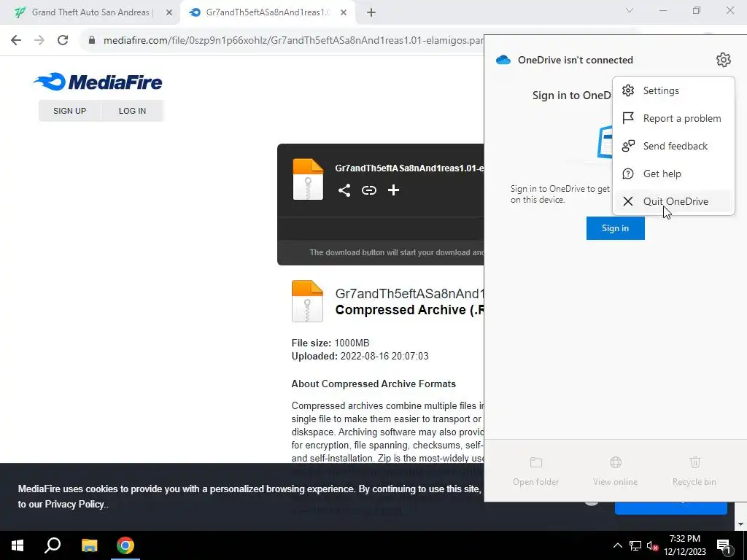Image resolution: width=747 pixels, height=560 pixels.
Task: Click 'OneDrive isn't connected' header text
Action: [576, 60]
